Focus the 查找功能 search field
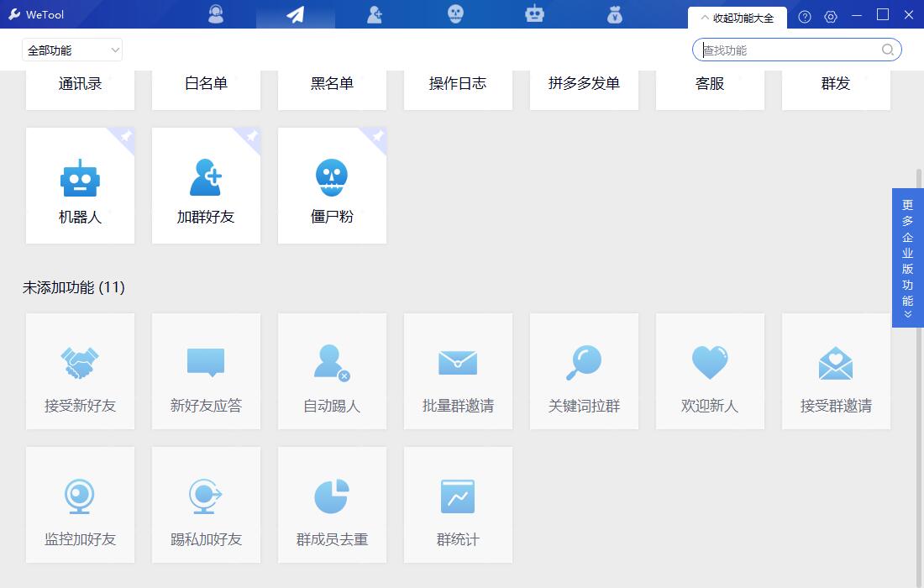 (788, 50)
